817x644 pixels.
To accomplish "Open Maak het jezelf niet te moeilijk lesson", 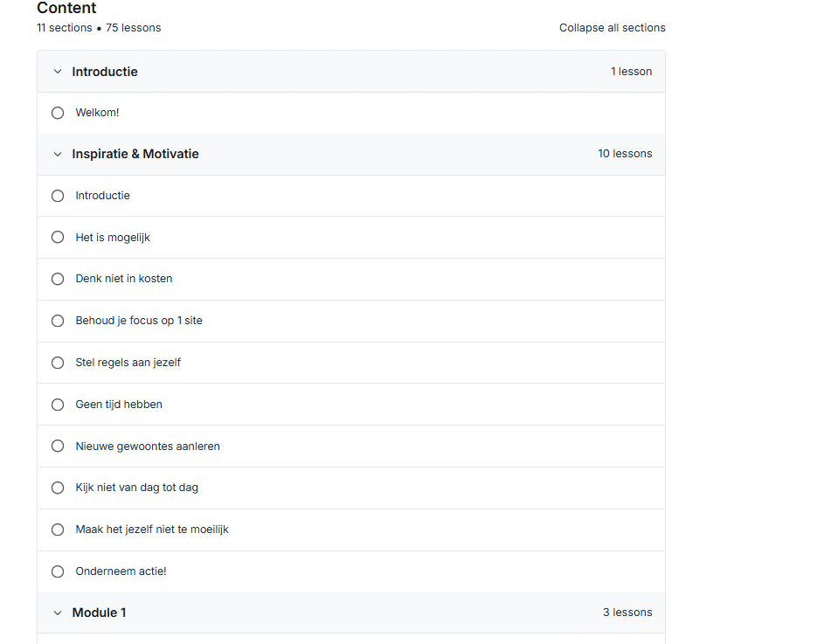I will click(152, 530).
